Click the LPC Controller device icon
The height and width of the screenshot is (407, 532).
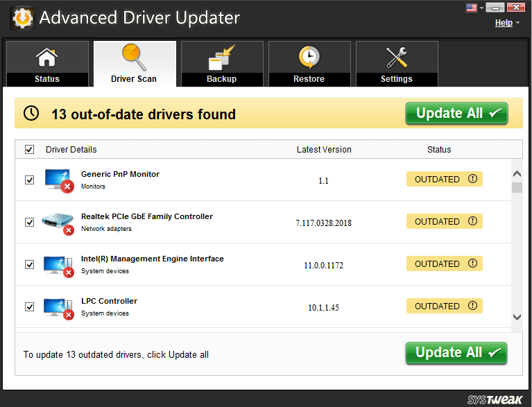click(59, 309)
